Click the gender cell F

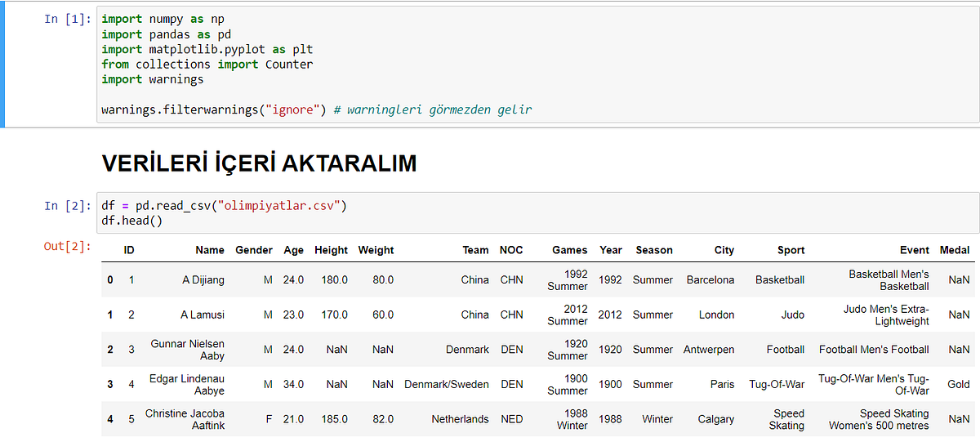point(268,419)
